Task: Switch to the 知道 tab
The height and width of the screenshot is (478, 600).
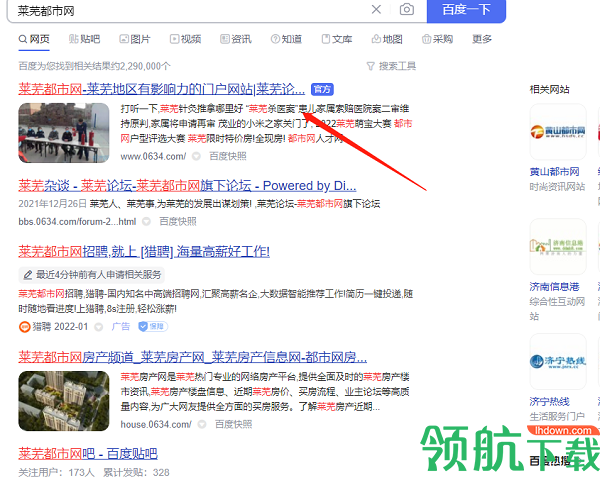Action: [286, 39]
